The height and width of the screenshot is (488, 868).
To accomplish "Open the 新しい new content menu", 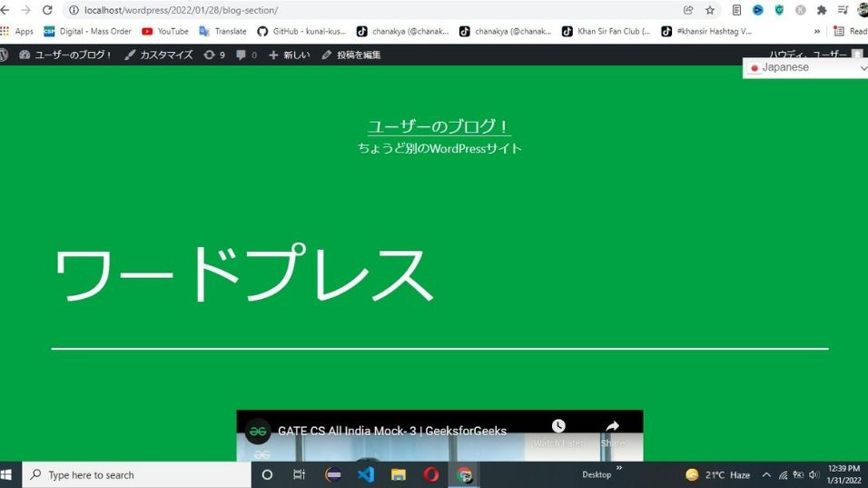I will coord(289,55).
